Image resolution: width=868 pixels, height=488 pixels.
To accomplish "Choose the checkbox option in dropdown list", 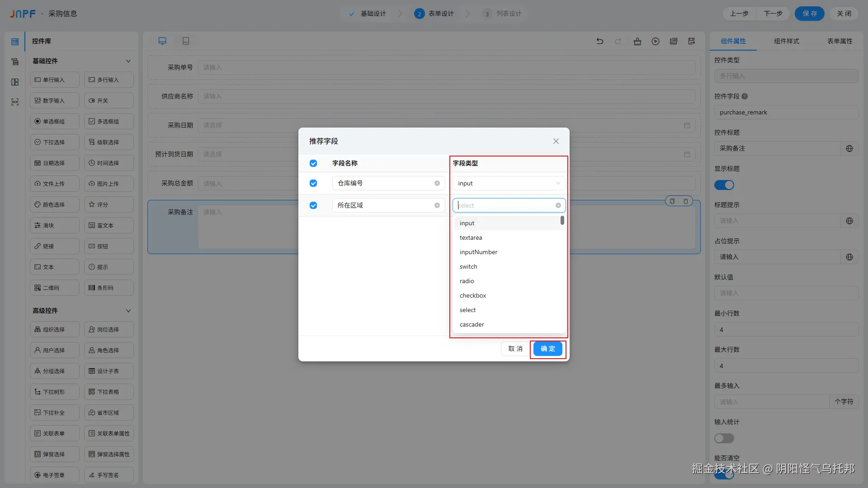I will (x=508, y=295).
